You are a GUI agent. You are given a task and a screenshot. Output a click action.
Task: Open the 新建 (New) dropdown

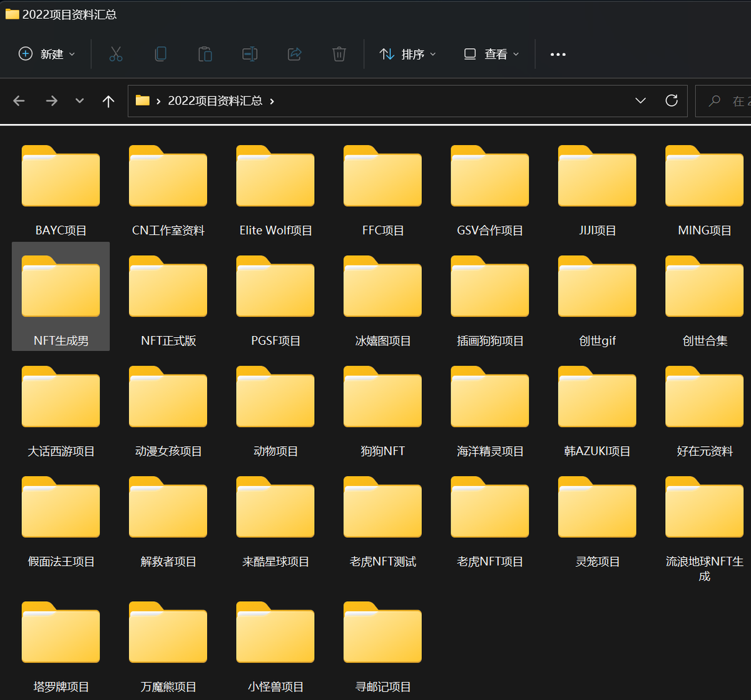(47, 54)
